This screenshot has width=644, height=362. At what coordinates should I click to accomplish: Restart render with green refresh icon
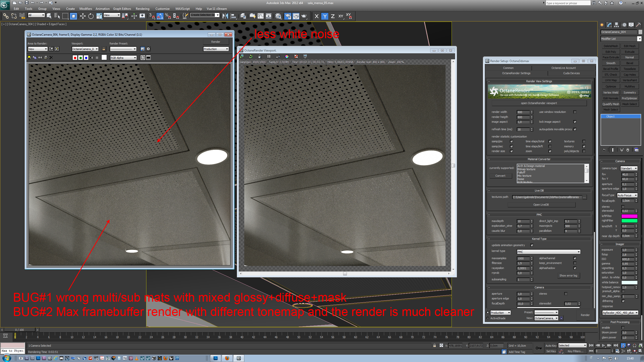251,56
